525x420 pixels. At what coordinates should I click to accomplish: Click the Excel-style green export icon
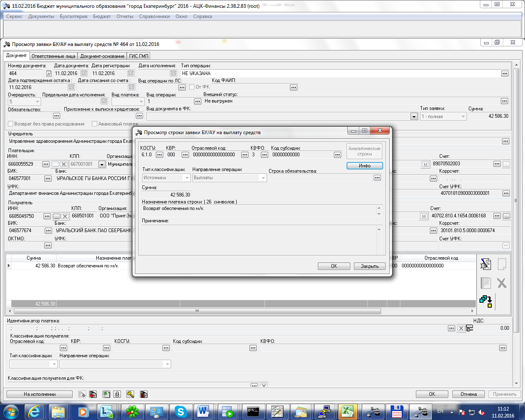click(x=106, y=394)
